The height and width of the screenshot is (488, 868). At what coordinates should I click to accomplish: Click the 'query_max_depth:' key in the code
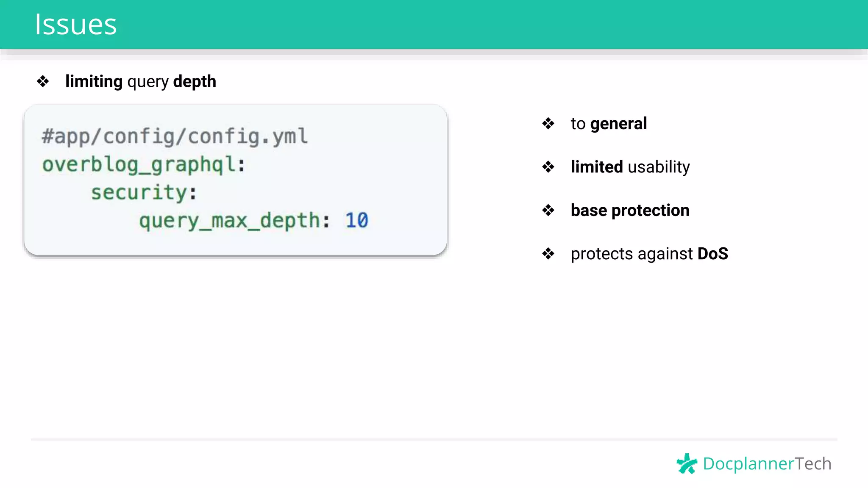tap(234, 221)
